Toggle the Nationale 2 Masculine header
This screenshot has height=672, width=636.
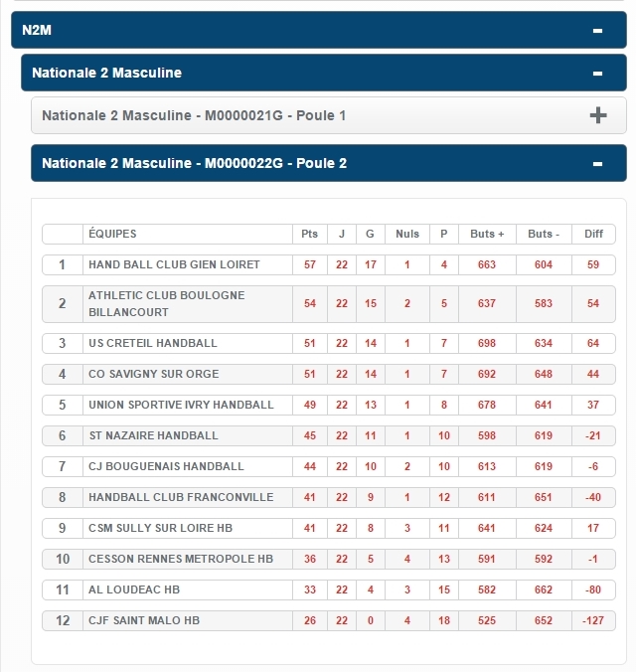(x=298, y=74)
